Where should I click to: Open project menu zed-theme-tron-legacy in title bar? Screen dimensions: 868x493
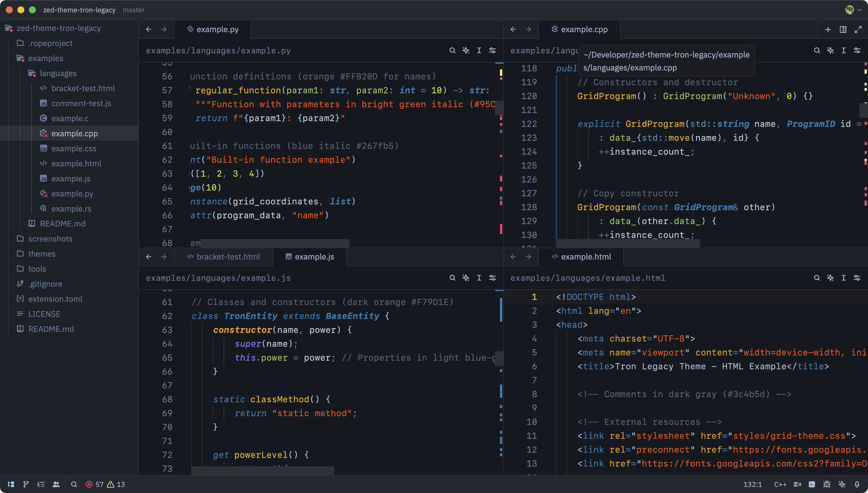click(79, 10)
